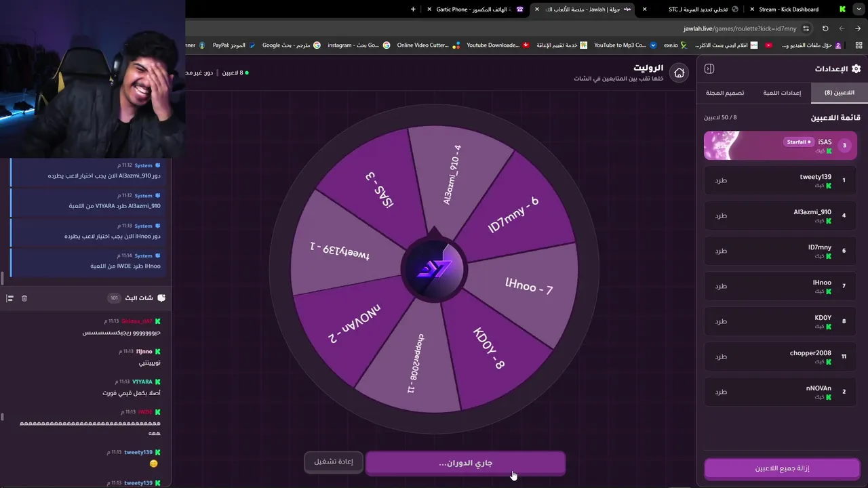868x488 pixels.
Task: Click the logo at the wheel center
Action: 434,269
